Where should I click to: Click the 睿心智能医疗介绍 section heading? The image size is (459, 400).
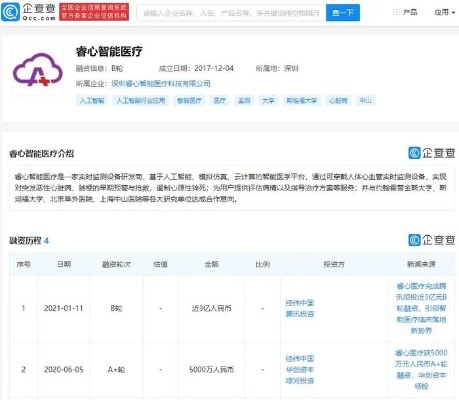pos(42,154)
